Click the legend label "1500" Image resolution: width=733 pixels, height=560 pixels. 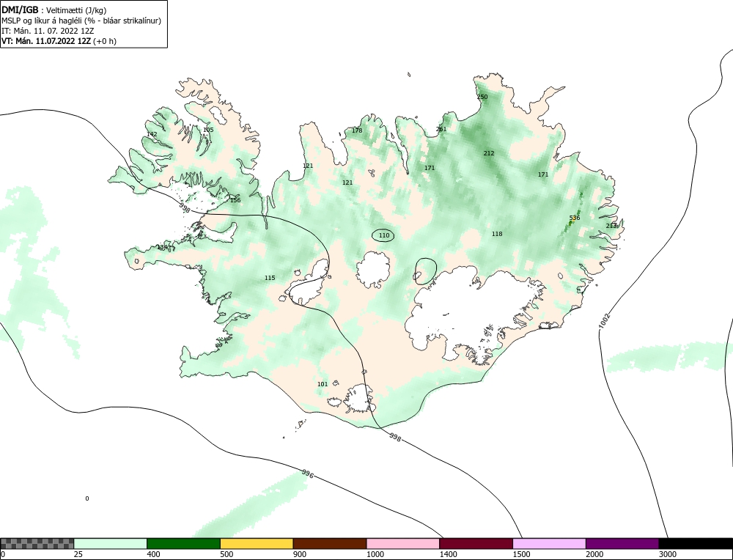point(521,554)
